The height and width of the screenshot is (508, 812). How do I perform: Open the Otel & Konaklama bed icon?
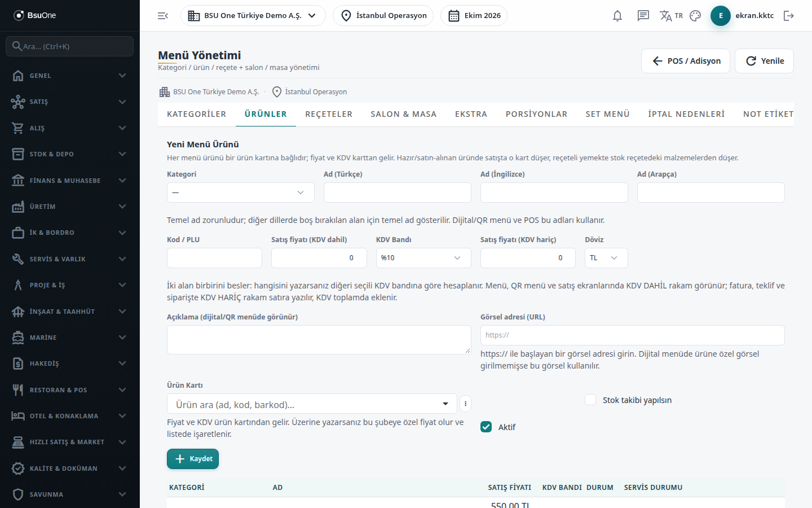pos(18,416)
